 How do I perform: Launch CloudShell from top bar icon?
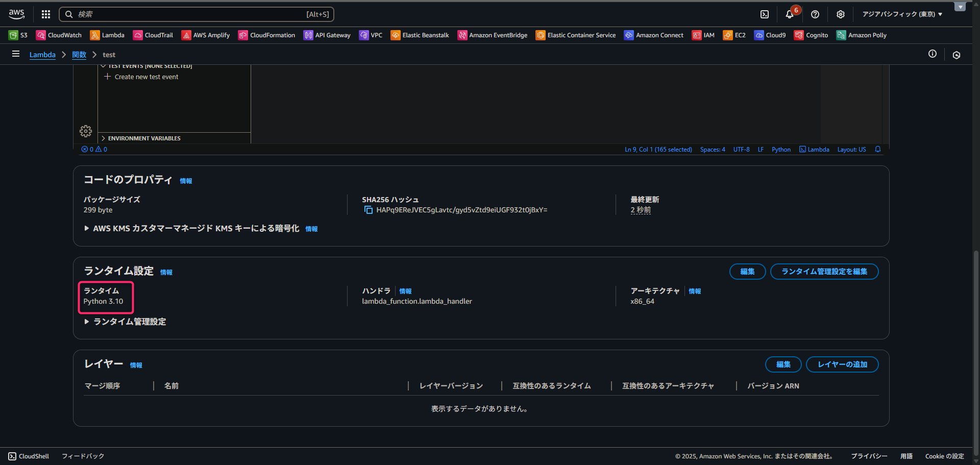click(x=765, y=14)
